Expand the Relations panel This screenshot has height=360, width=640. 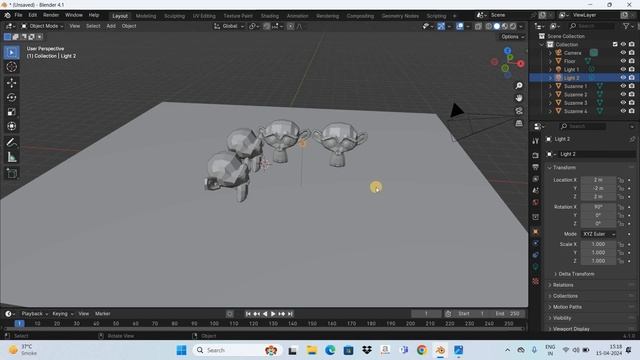click(x=563, y=285)
